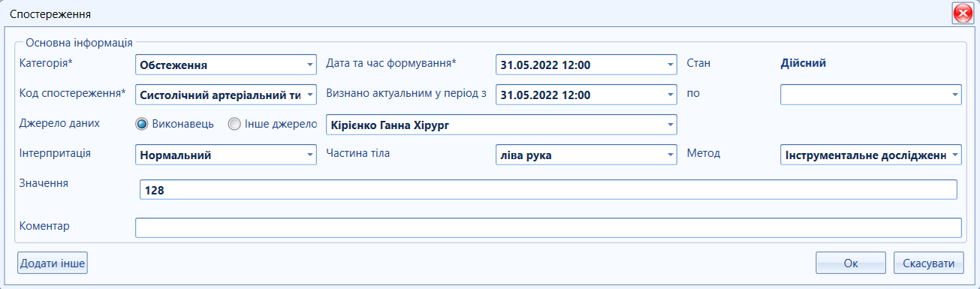Click the Скасувати button
Image resolution: width=980 pixels, height=289 pixels.
click(928, 263)
